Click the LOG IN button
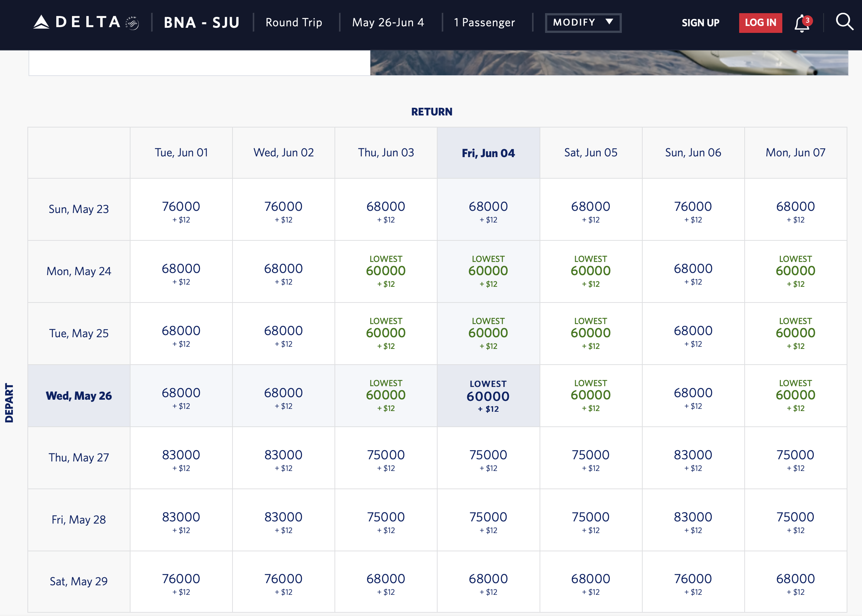 [x=760, y=22]
